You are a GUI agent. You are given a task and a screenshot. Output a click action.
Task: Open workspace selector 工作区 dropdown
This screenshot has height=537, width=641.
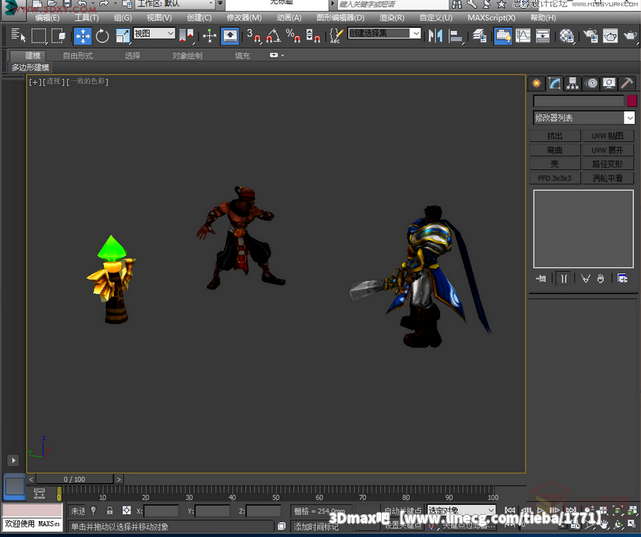tap(176, 4)
